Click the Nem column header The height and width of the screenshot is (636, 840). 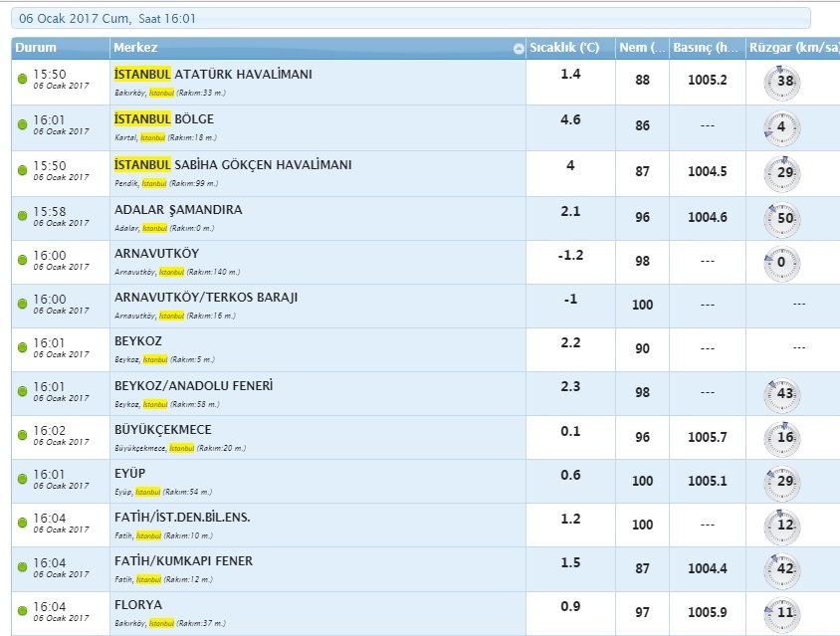pos(642,48)
